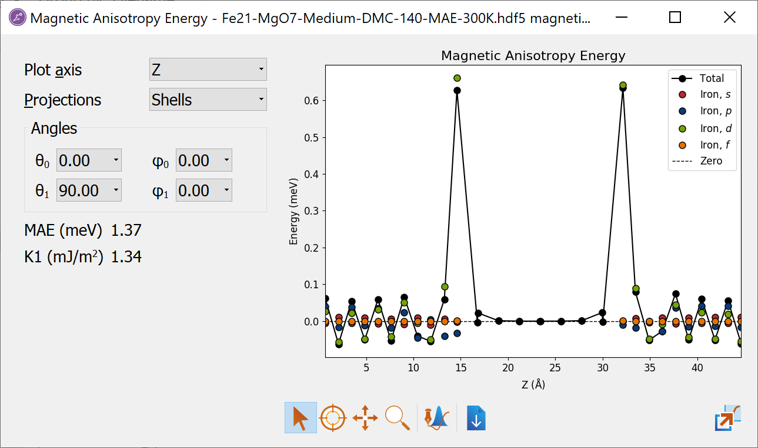
Task: Click the Zero dashed line legend entry
Action: 697,161
